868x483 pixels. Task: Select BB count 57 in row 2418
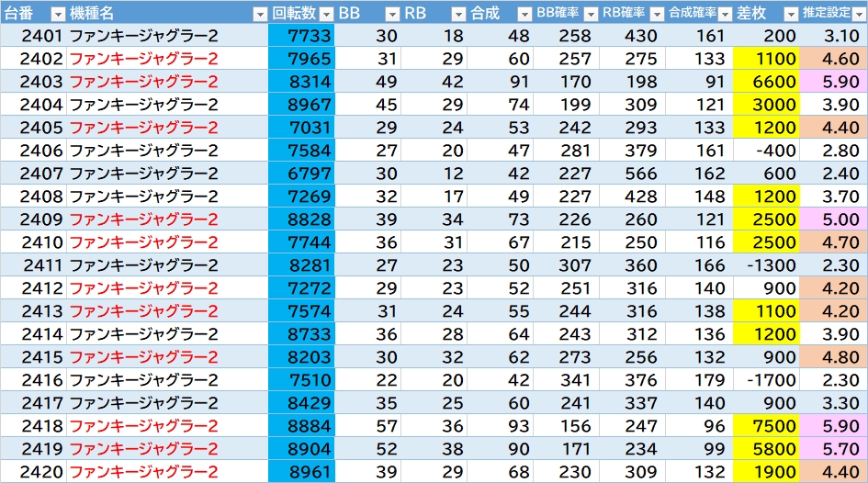pos(367,425)
